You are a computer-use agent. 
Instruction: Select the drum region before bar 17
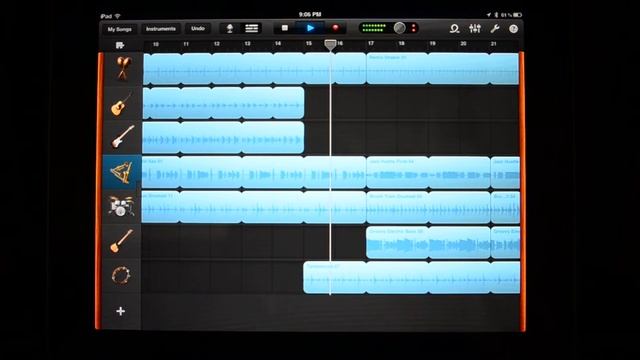254,207
